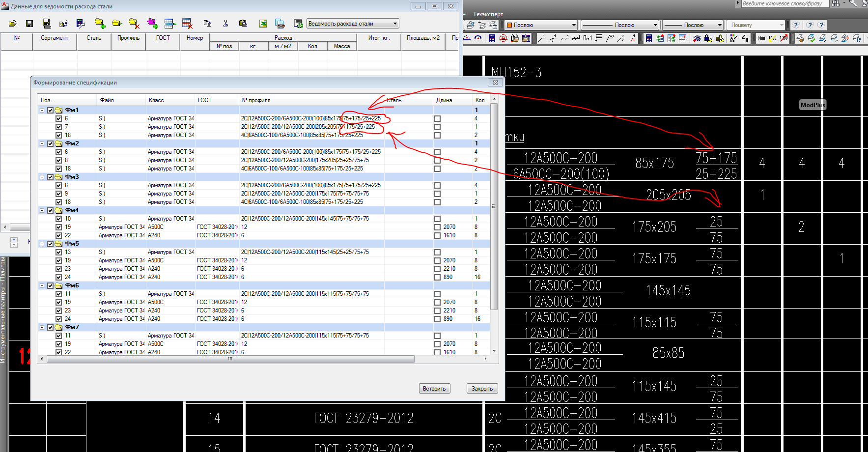This screenshot has height=452, width=868.
Task: Click the Длина column header in the specification dialog
Action: (x=453, y=100)
